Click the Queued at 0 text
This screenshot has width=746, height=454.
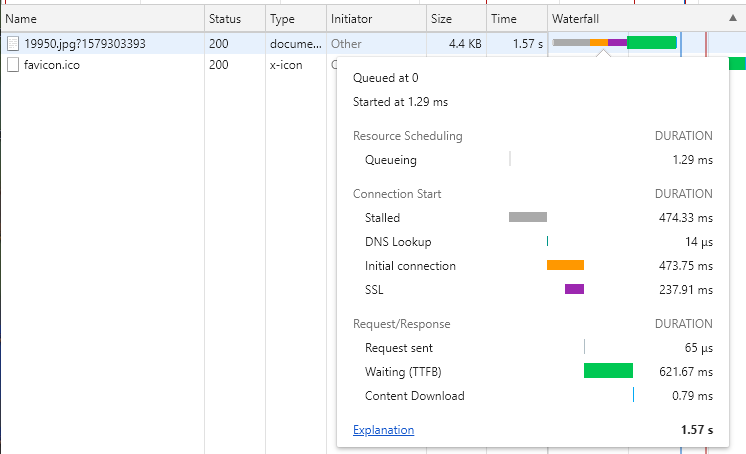pos(385,78)
